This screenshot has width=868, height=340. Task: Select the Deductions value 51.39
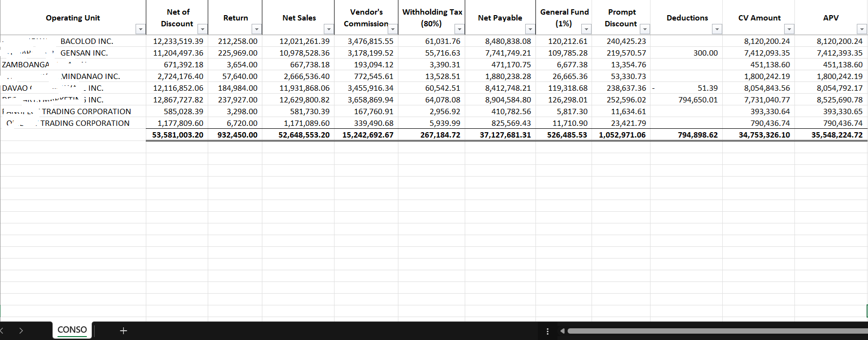(x=708, y=88)
